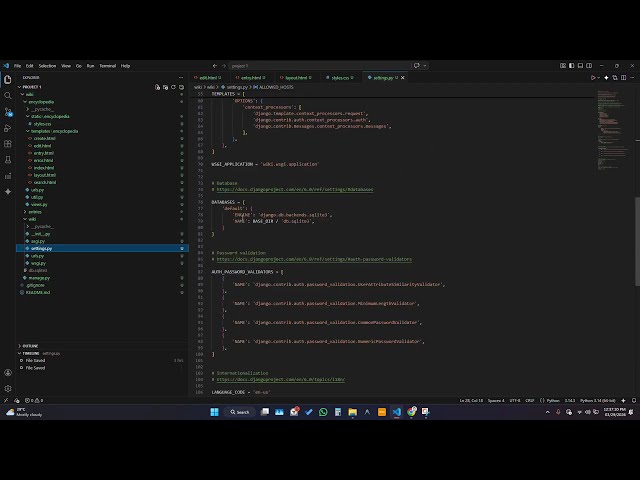Open create.html in the file tree
This screenshot has height=480, width=640.
point(44,138)
